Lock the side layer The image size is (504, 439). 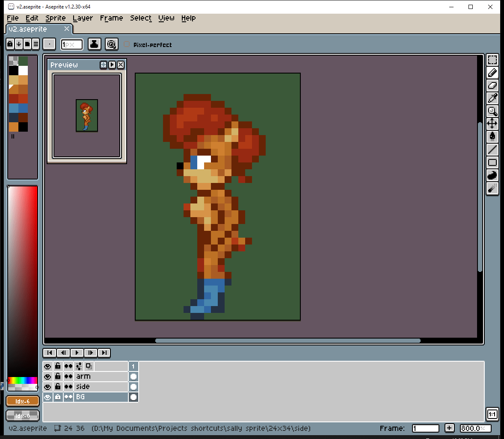point(58,387)
